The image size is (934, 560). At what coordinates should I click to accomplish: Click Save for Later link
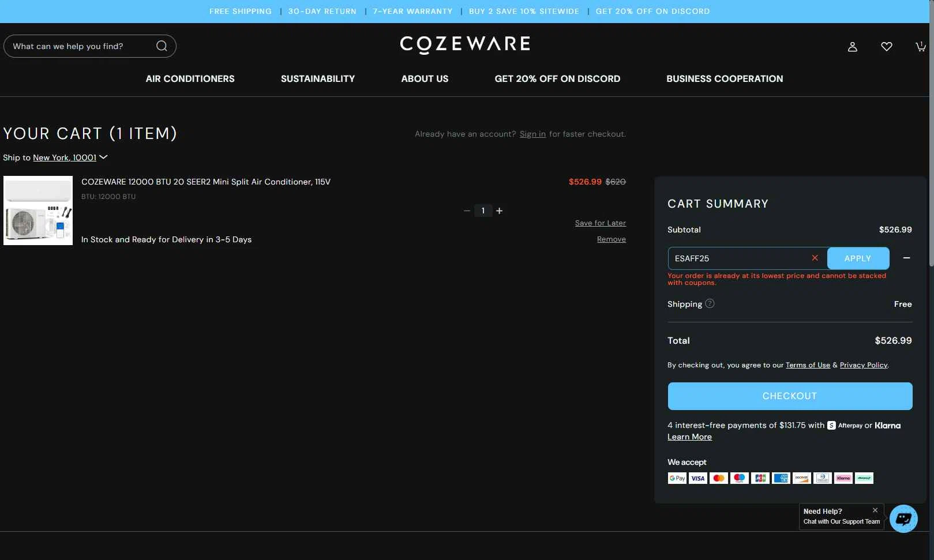coord(601,223)
